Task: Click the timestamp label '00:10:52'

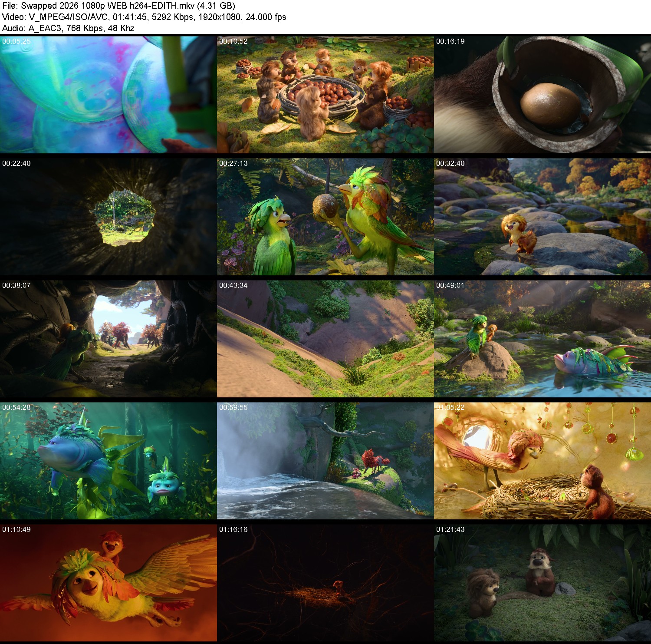Action: 233,41
